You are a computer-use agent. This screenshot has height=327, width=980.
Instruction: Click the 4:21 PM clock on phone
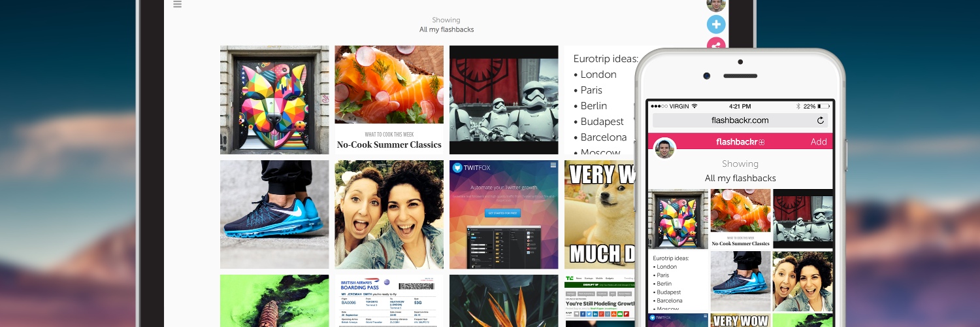tap(740, 106)
